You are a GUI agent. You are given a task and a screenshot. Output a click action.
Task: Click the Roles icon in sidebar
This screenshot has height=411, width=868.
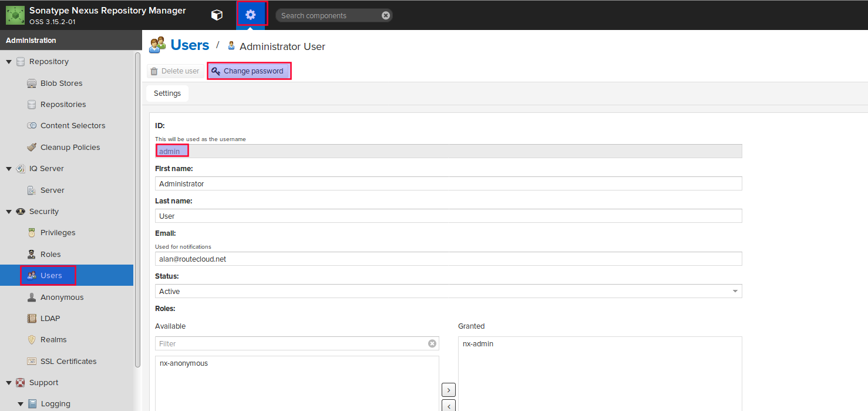tap(32, 255)
